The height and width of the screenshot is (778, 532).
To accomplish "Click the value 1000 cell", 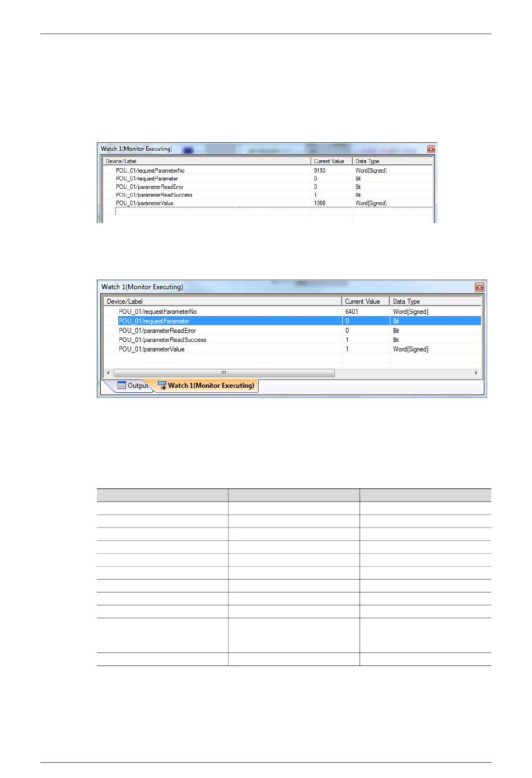I will pos(332,203).
